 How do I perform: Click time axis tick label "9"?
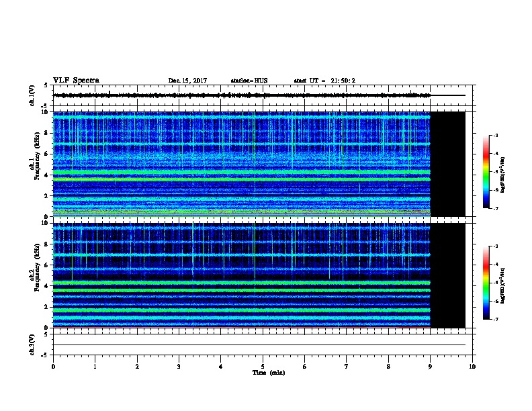(430, 367)
